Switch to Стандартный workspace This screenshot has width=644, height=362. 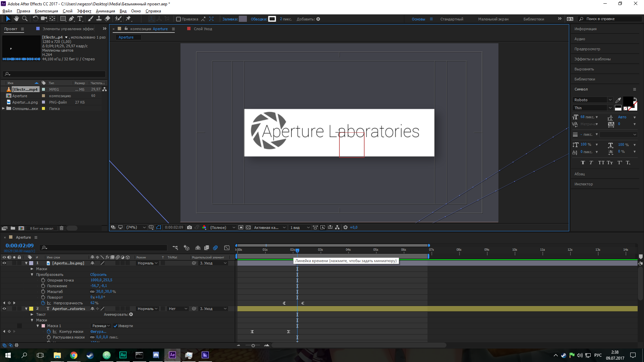pos(451,19)
